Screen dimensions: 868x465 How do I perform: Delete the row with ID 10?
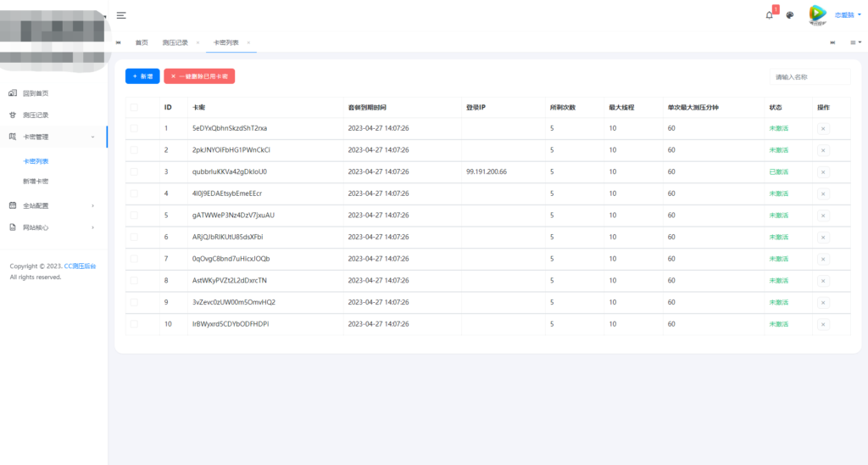[x=822, y=323]
